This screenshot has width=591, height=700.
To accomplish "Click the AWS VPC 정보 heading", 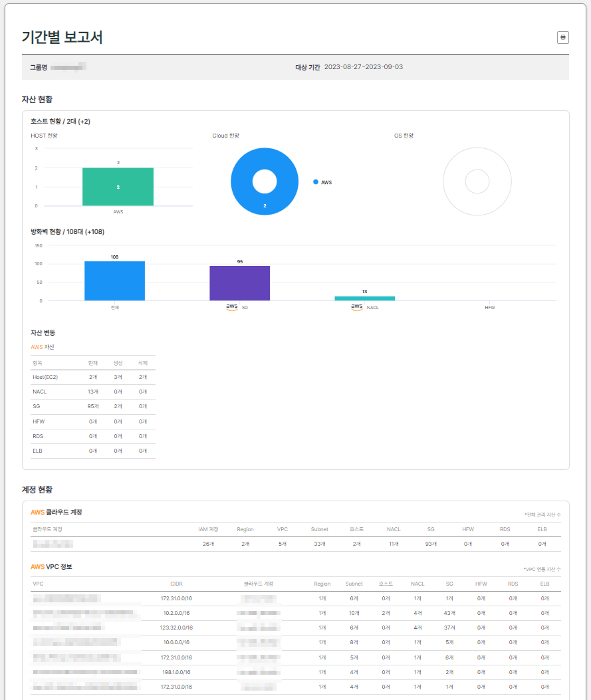I will click(x=51, y=566).
